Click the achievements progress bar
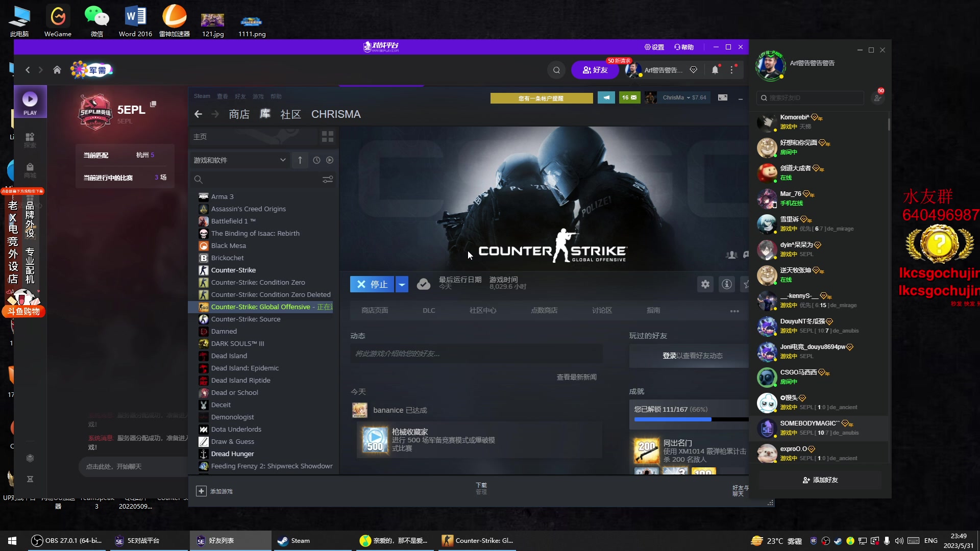 point(691,419)
